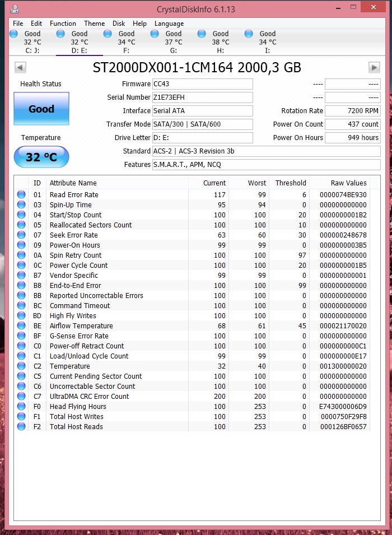Click the Drive Letter field D: E:
The height and width of the screenshot is (535, 392).
(x=202, y=138)
